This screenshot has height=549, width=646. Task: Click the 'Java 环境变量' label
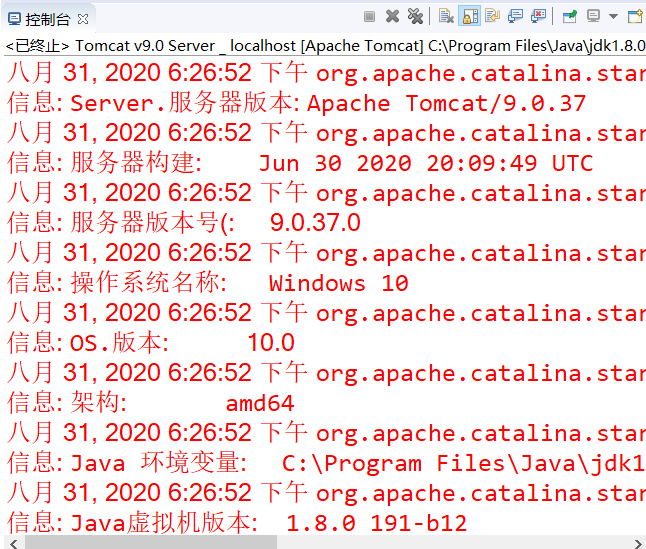pyautogui.click(x=159, y=463)
